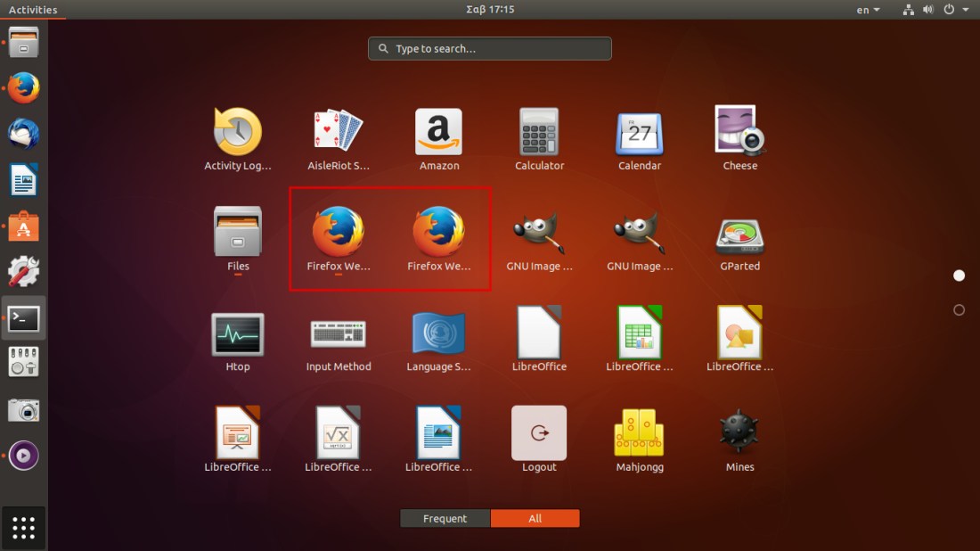Switch to the Frequent tab
This screenshot has width=980, height=551.
pos(445,519)
